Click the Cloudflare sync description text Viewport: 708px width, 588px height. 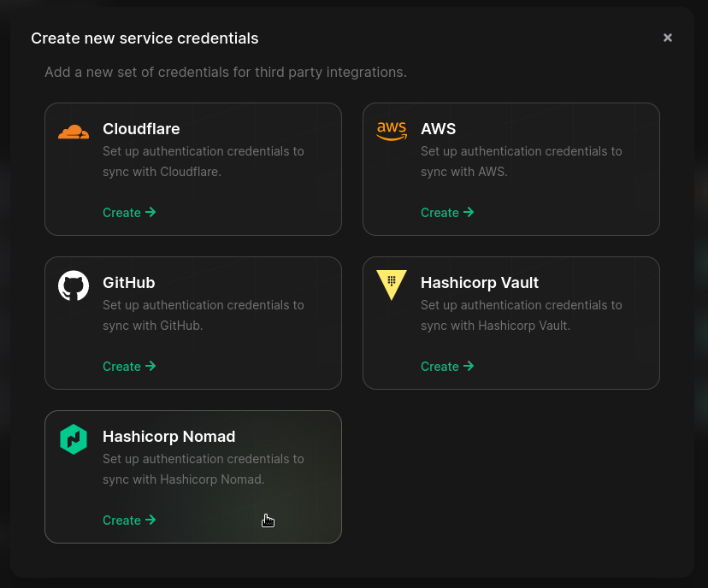[203, 162]
